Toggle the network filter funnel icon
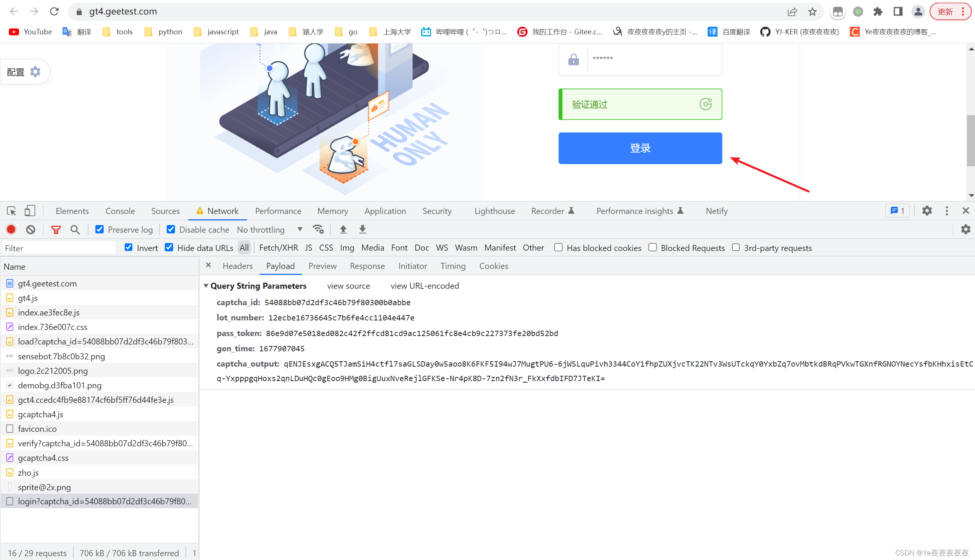This screenshot has height=560, width=975. point(56,230)
